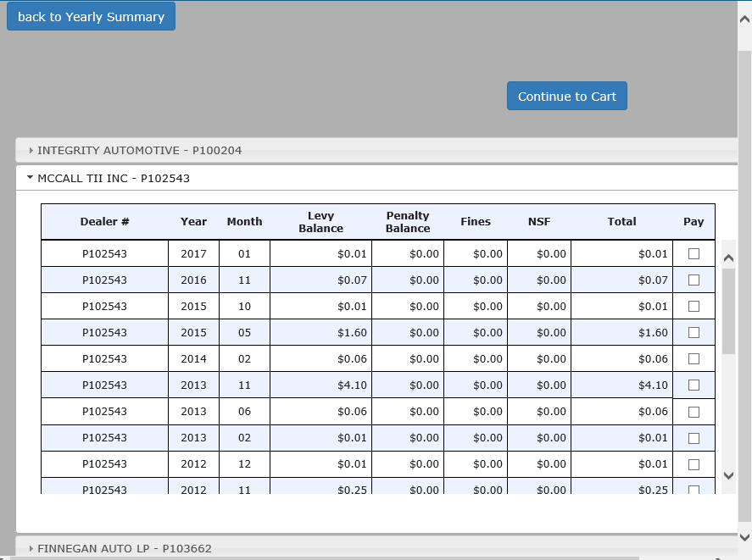752x560 pixels.
Task: Toggle Pay checkbox for 2013 month 06
Action: click(x=694, y=412)
